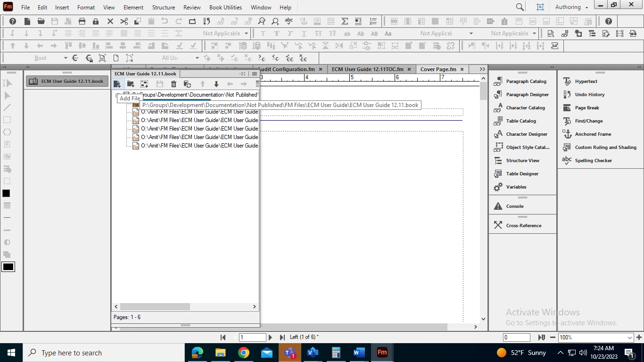Viewport: 644px width, 362px height.
Task: Collapse the book root tree node
Action: pos(116,96)
